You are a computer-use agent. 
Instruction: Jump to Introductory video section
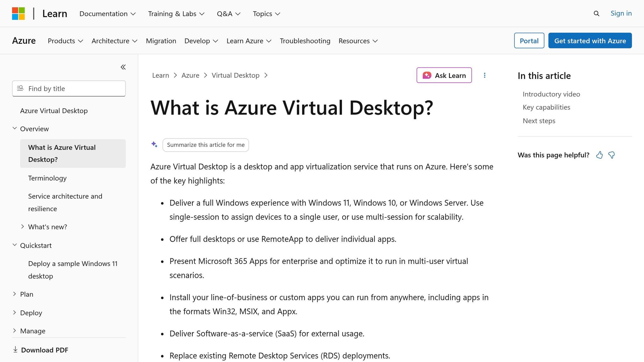pos(551,94)
